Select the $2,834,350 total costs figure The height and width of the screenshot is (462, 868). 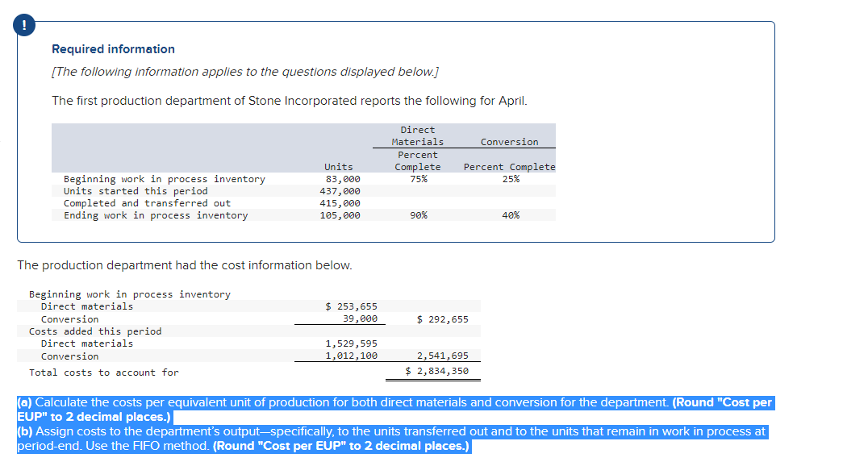click(x=436, y=371)
